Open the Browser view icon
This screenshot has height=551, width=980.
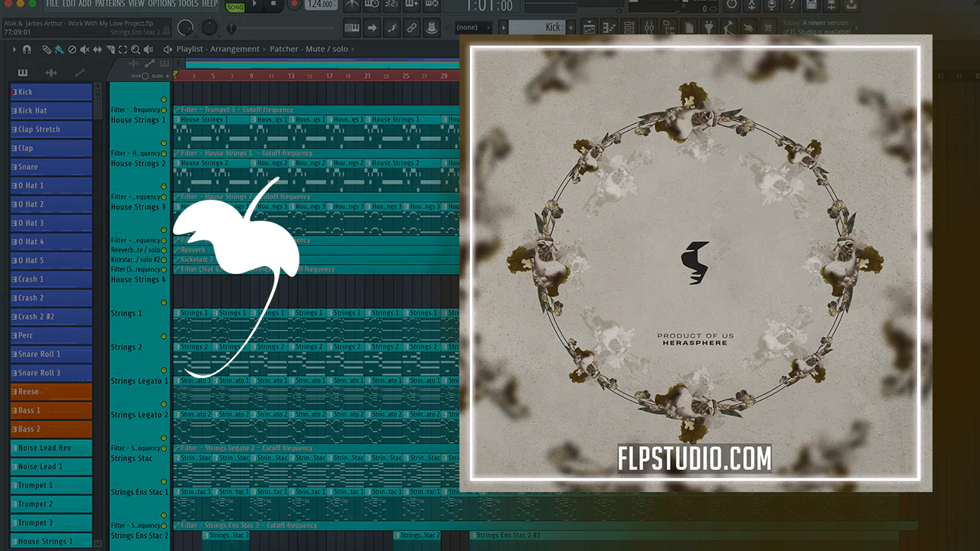(668, 28)
